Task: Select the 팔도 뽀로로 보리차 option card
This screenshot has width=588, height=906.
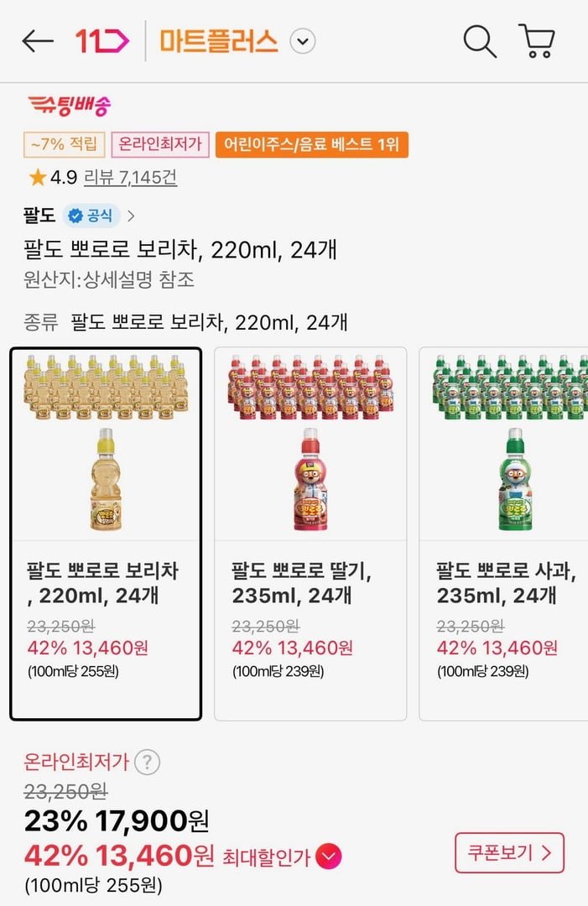Action: click(106, 534)
